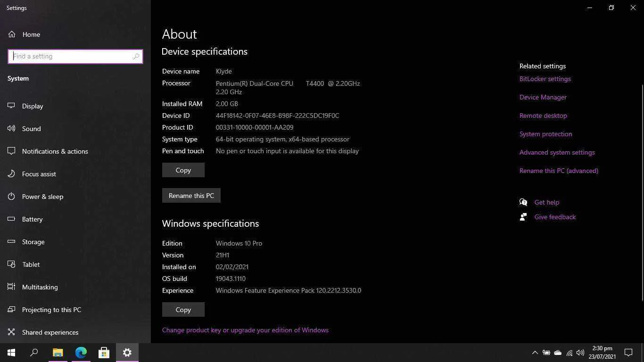Viewport: 644px width, 362px height.
Task: Open Sound settings
Action: [x=75, y=129]
